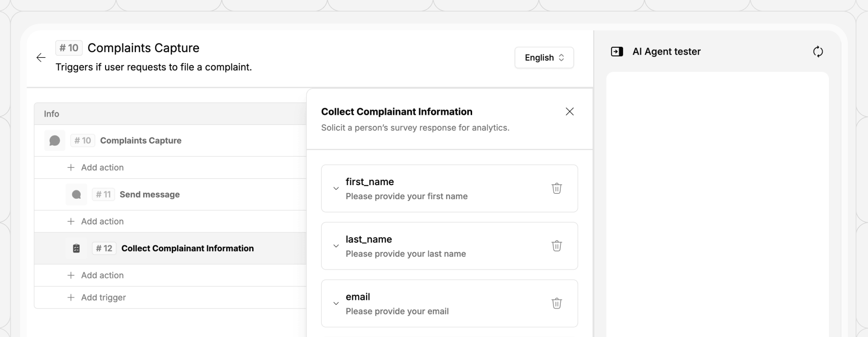Screen dimensions: 868x337
Task: Click the #10 Complaints Capture row
Action: click(x=141, y=141)
